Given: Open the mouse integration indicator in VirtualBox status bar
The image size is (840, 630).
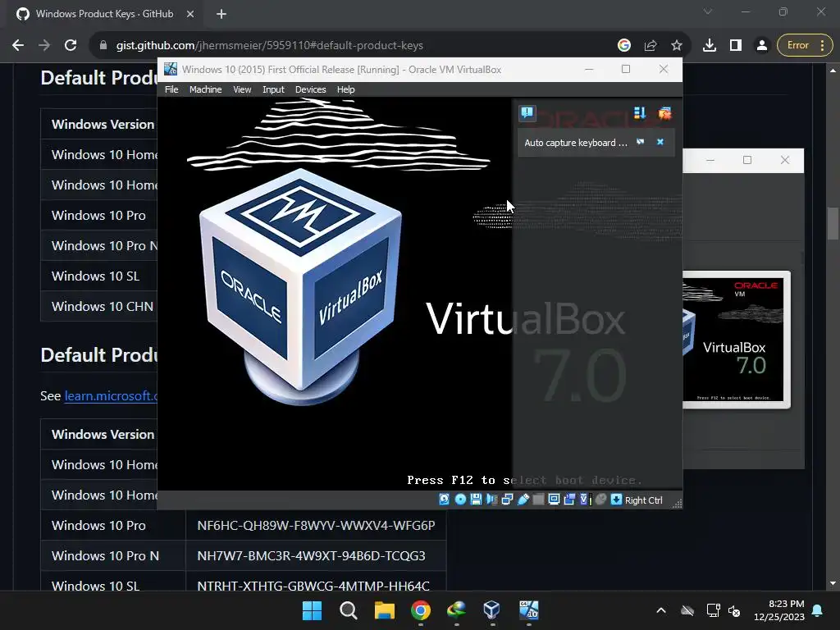Looking at the screenshot, I should (x=601, y=500).
